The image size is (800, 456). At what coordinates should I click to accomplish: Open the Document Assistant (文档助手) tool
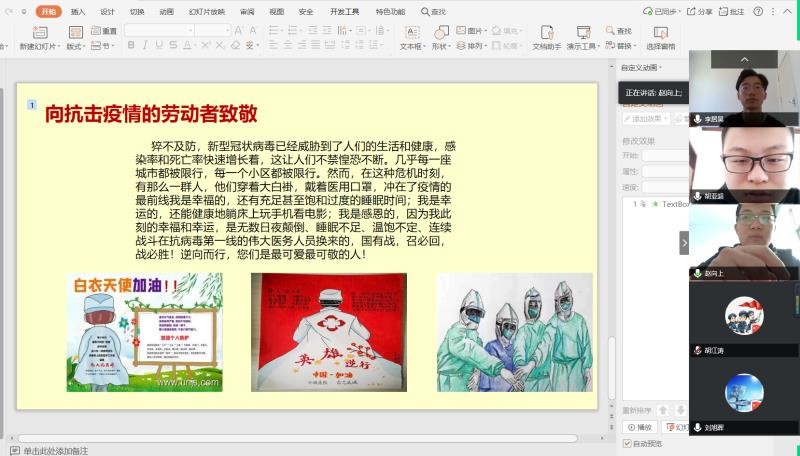click(x=546, y=33)
